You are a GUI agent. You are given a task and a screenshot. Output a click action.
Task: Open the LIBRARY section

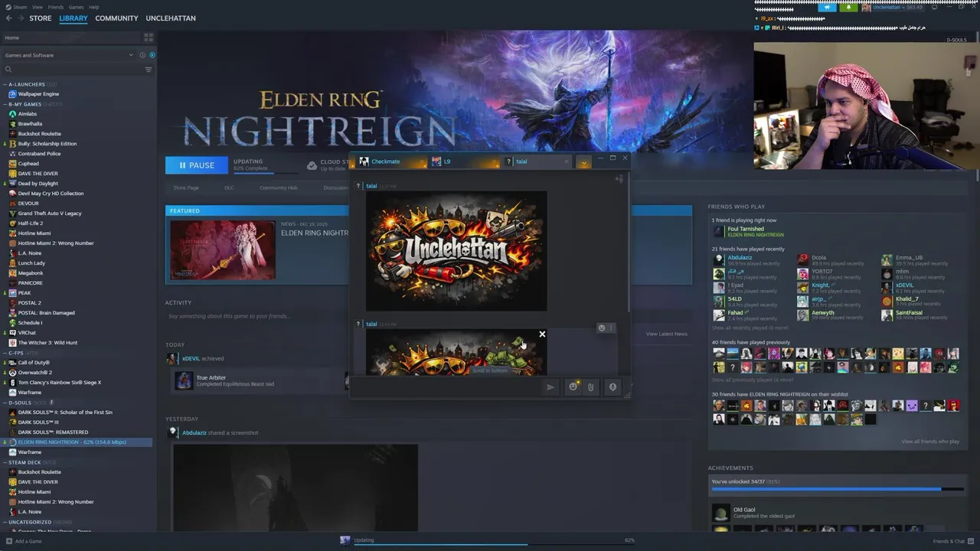[73, 18]
